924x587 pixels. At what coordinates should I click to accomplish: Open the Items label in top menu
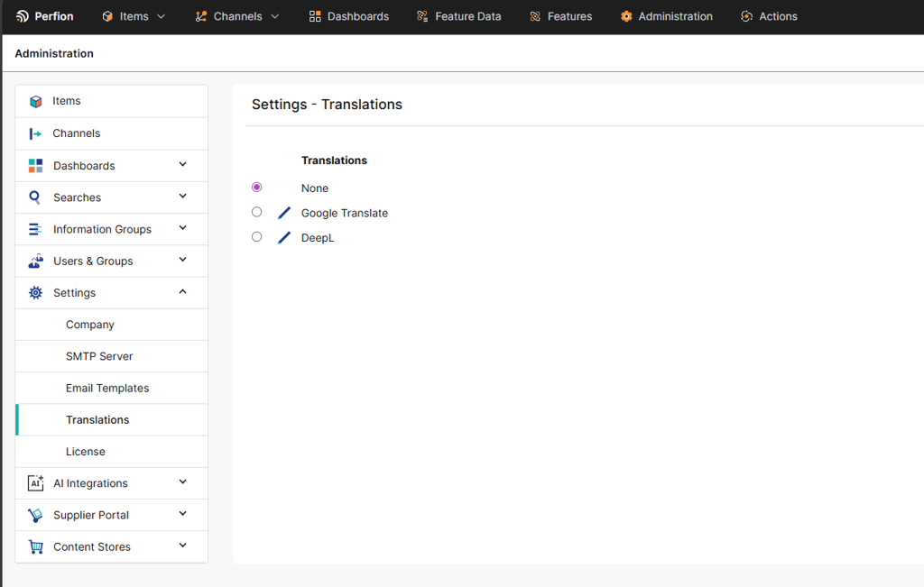[134, 16]
